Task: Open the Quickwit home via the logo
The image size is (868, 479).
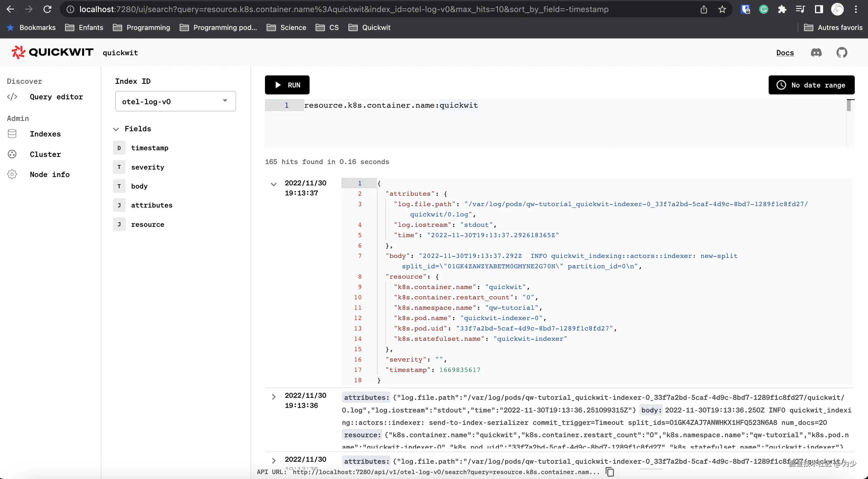Action: click(x=51, y=52)
